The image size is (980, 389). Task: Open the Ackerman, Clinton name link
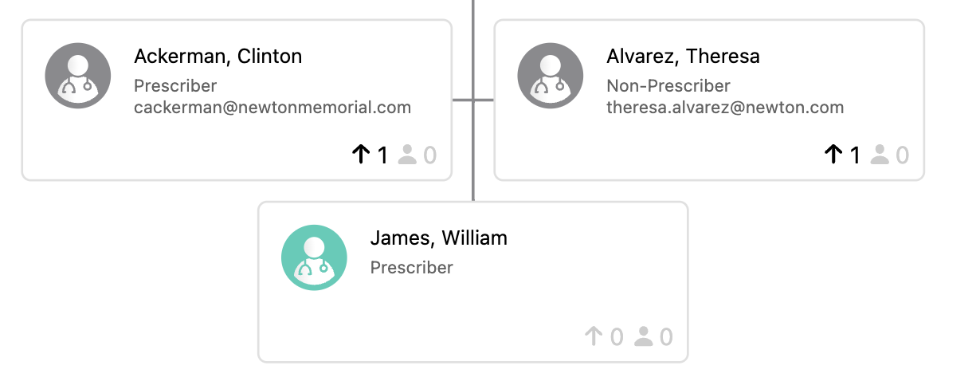pos(218,57)
